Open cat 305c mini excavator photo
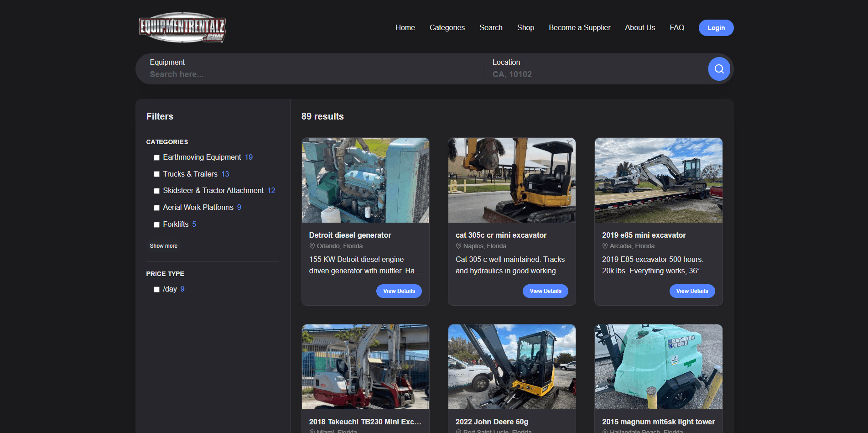This screenshot has width=868, height=433. point(512,180)
